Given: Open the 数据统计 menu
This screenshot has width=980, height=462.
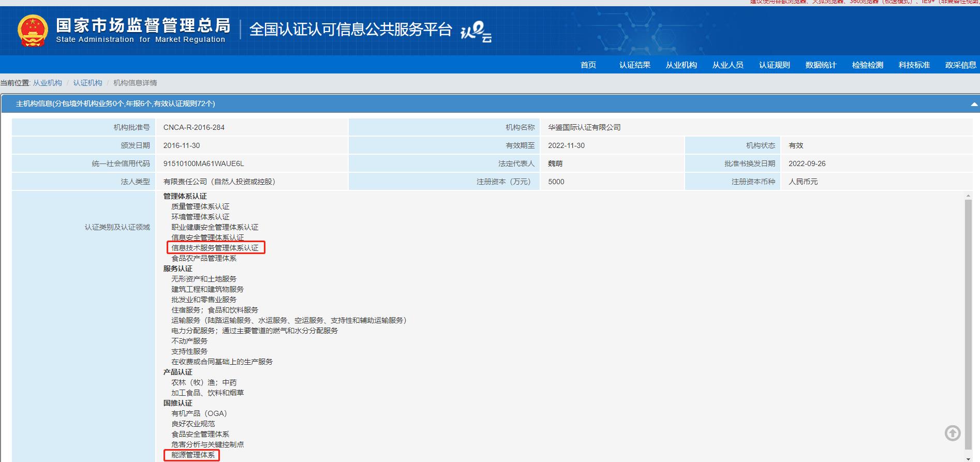Looking at the screenshot, I should coord(821,65).
